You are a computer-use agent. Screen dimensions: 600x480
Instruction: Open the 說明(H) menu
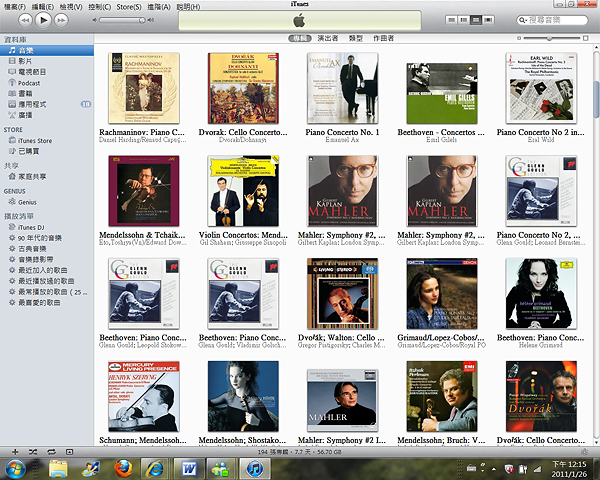[x=188, y=7]
